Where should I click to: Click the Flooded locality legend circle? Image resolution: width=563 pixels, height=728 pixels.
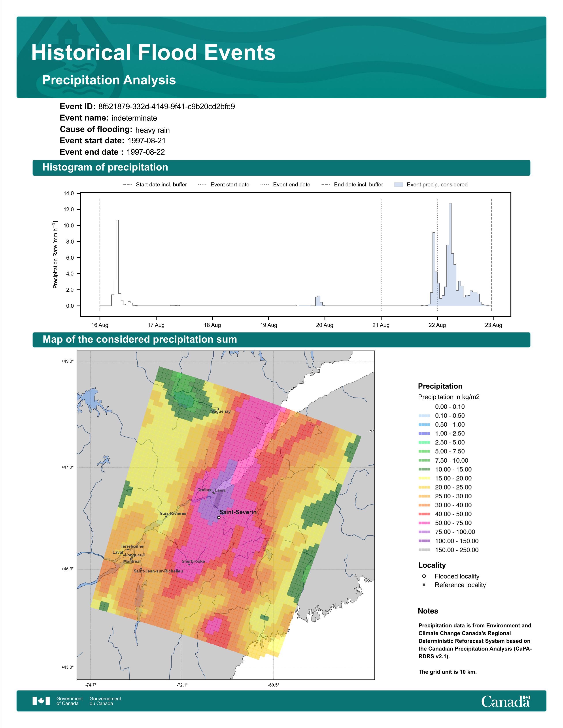424,576
